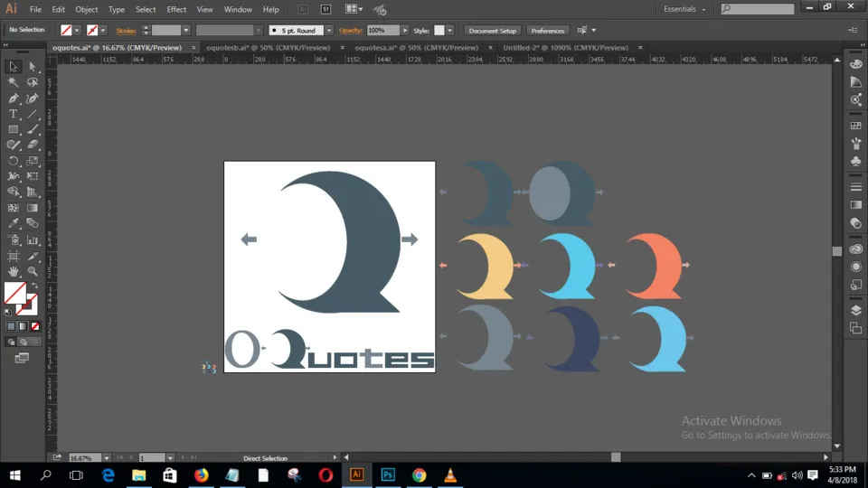Select the Direct Selection tool
Viewport: 868px width, 488px height.
tap(33, 66)
